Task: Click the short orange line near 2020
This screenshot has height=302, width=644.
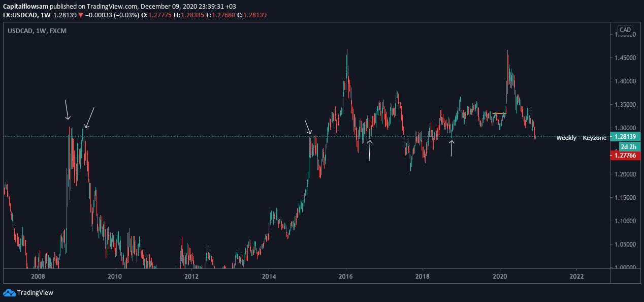Action: 499,113
